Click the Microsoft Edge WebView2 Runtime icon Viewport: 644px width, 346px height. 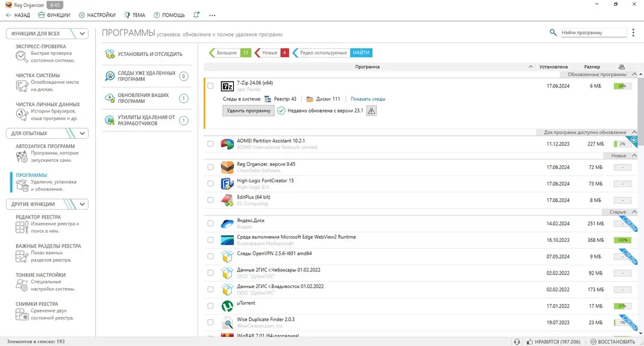227,241
